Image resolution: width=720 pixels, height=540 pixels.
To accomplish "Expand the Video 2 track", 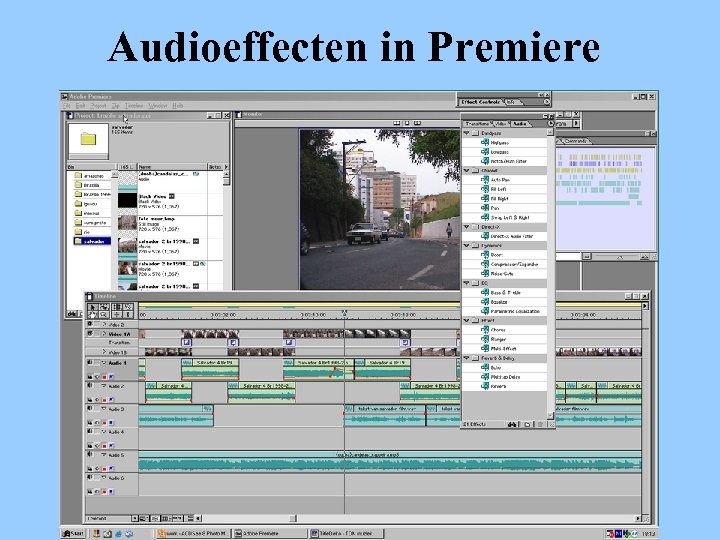I will pos(104,325).
